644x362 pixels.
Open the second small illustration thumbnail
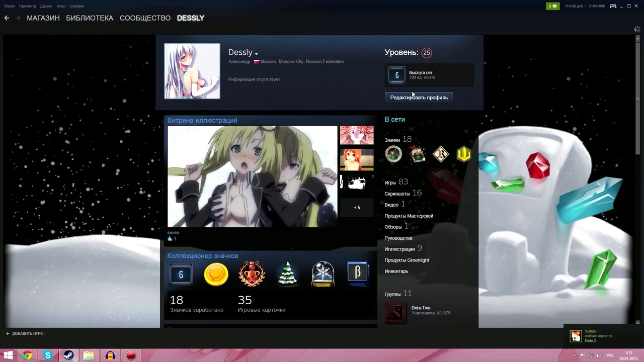pos(357,159)
